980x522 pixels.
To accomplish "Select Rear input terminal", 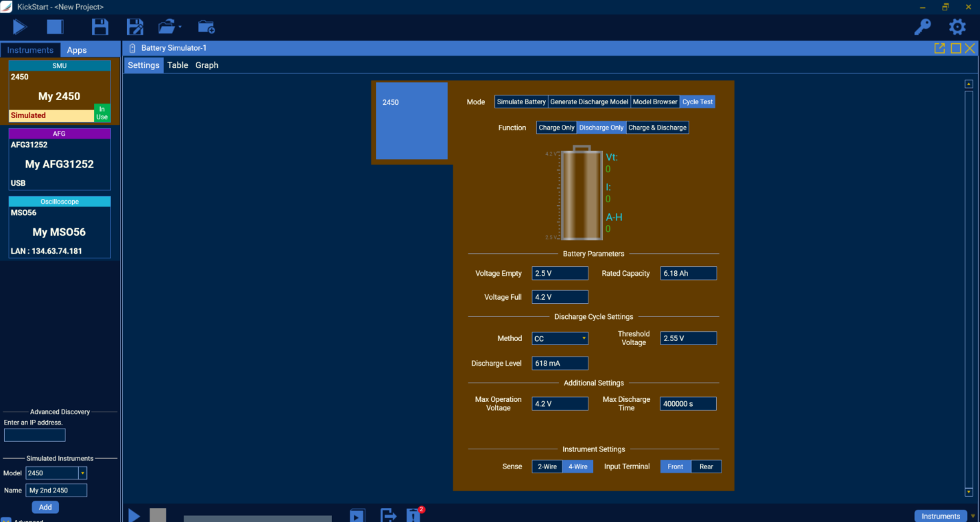I will click(706, 466).
